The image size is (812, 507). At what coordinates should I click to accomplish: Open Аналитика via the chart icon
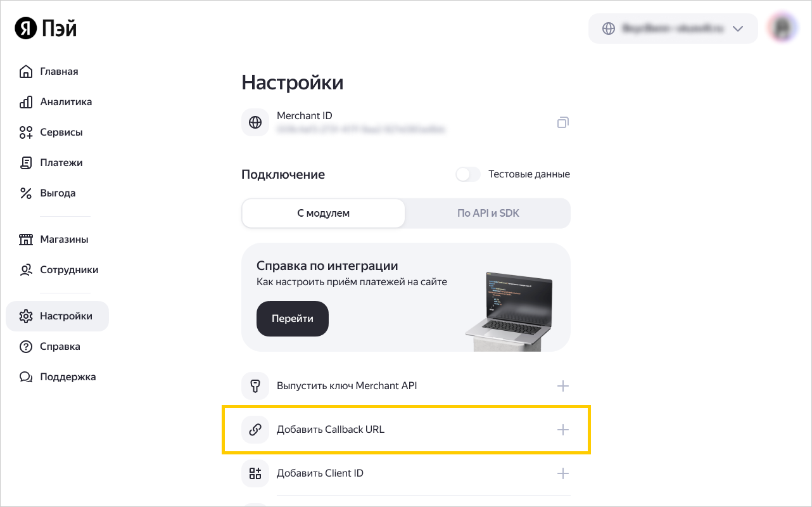[x=26, y=101]
